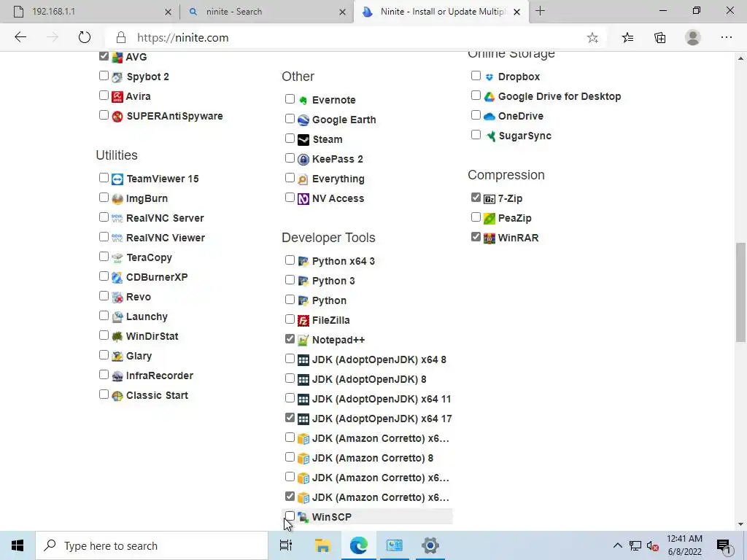The width and height of the screenshot is (747, 560).
Task: Open the browser profile menu
Action: click(693, 38)
